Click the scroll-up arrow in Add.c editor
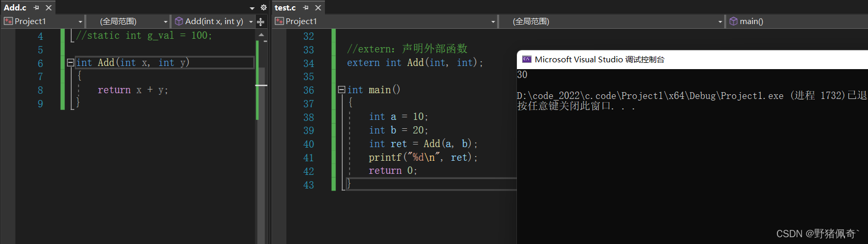Screen dimensions: 868x244 (x=261, y=35)
